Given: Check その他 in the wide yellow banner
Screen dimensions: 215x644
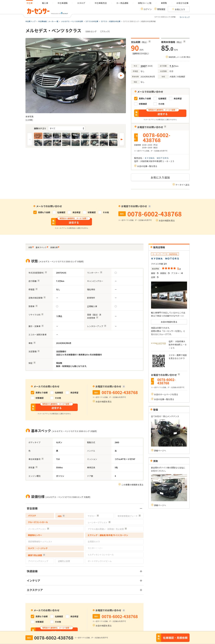Looking at the screenshot, I should (x=100, y=212).
